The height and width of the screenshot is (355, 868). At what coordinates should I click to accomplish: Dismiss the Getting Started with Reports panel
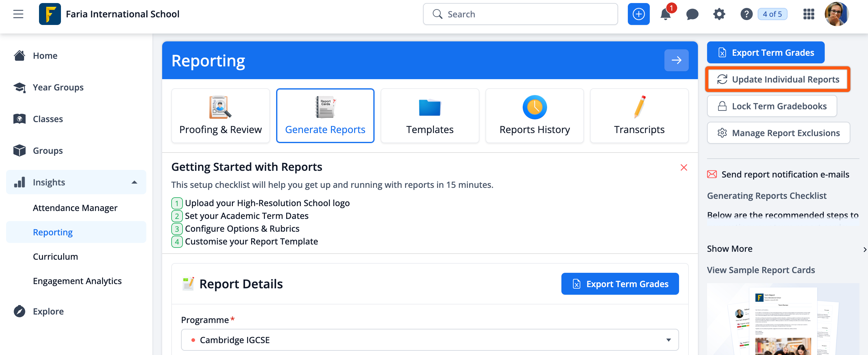pyautogui.click(x=683, y=167)
